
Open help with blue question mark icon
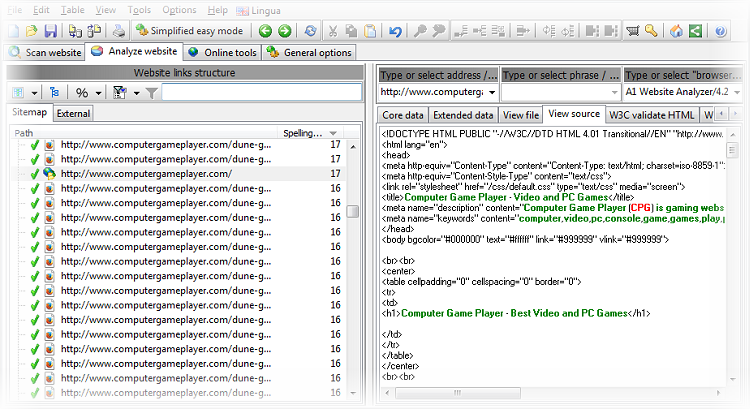click(x=721, y=31)
